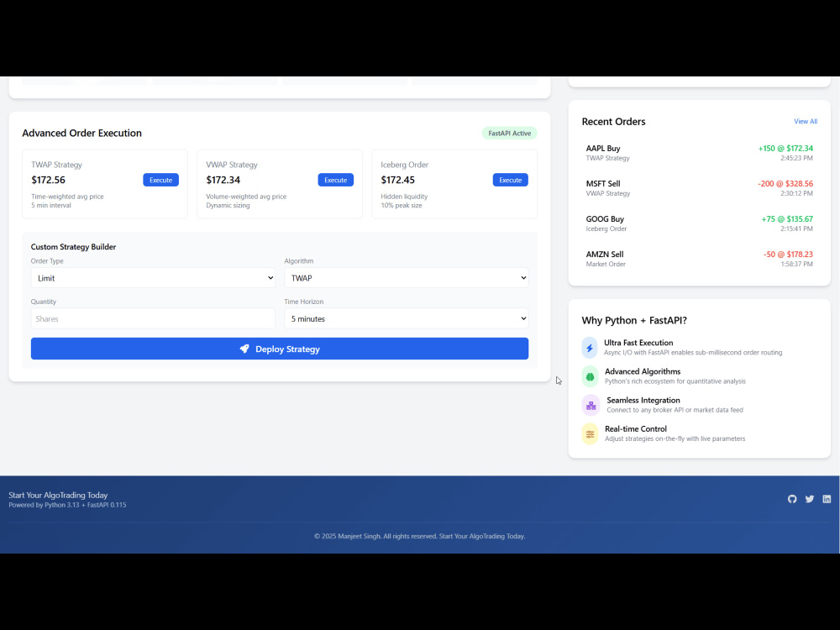
Task: Click the -50 @ $178.23 value
Action: click(x=788, y=255)
